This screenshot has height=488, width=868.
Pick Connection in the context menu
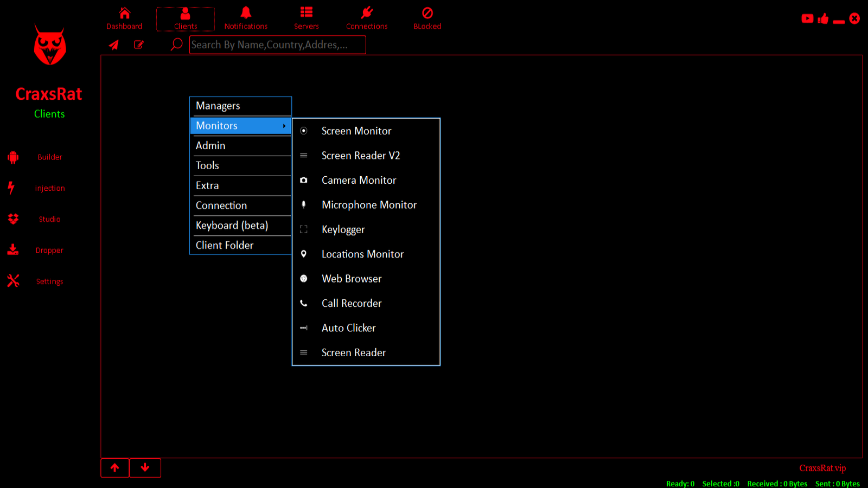(240, 206)
